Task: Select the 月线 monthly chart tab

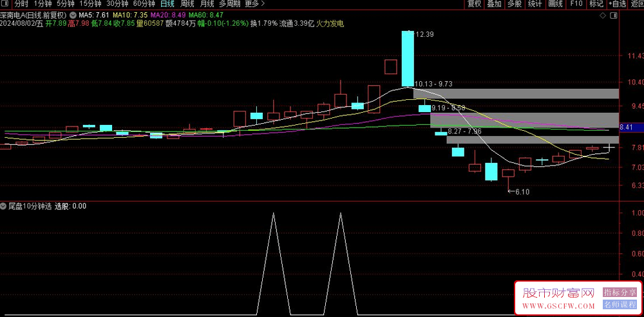Action: point(207,4)
